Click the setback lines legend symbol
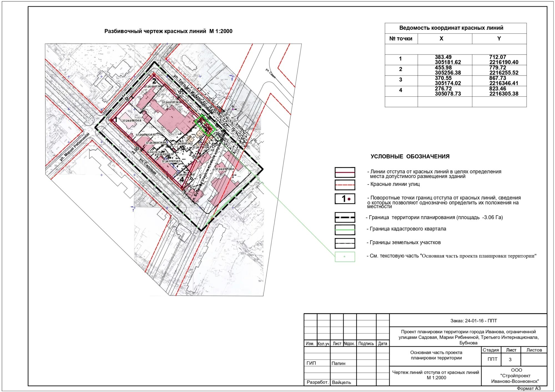The width and height of the screenshot is (555, 392). (345, 172)
